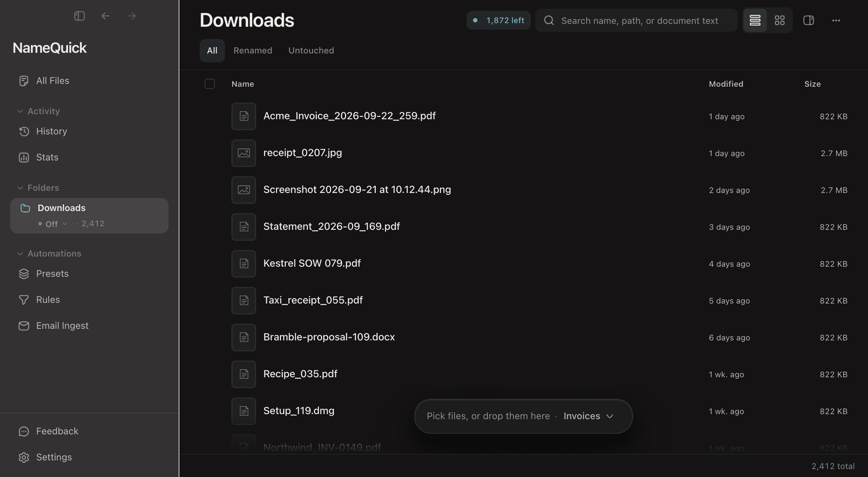Collapse the Activity section

click(20, 111)
